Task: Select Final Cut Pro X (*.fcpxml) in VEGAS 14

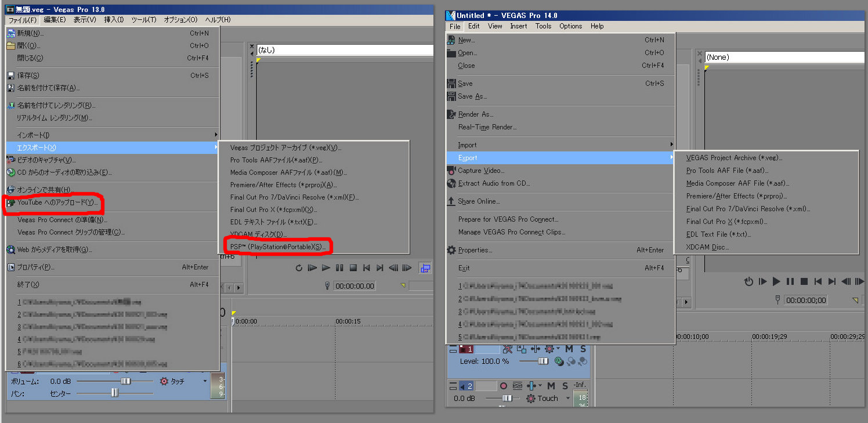Action: pyautogui.click(x=766, y=221)
